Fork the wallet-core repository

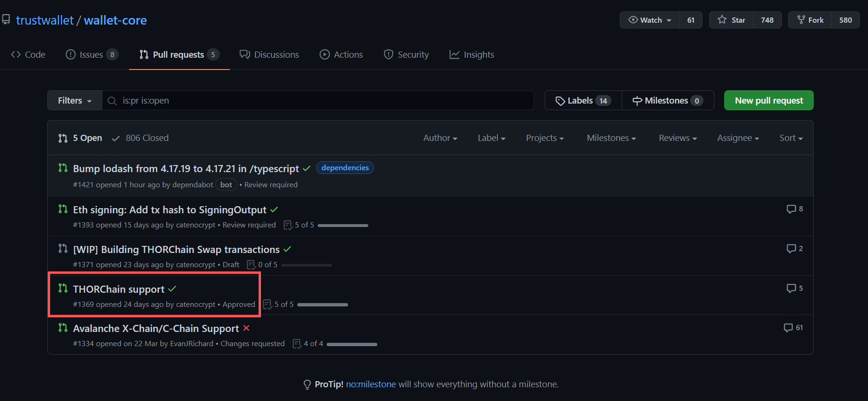810,20
